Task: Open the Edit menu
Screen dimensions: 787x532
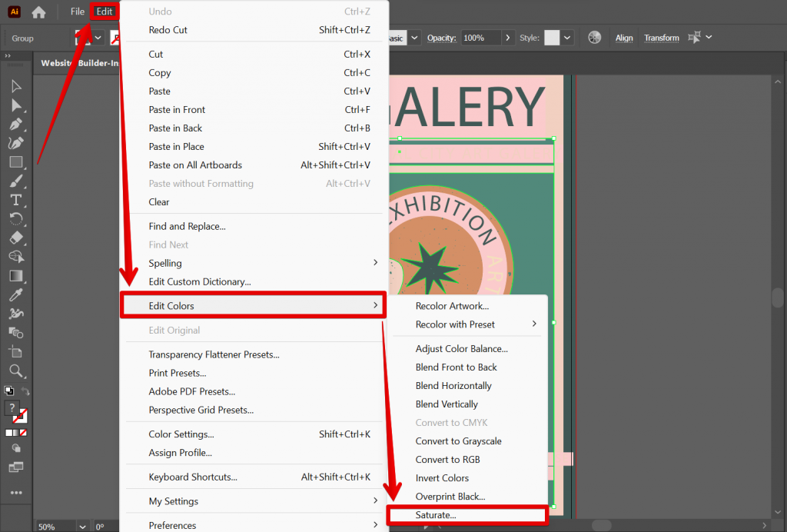Action: click(104, 11)
